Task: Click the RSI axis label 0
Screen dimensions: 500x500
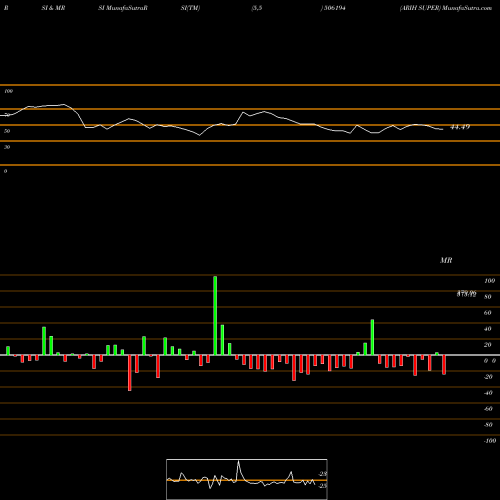Action: click(5, 171)
